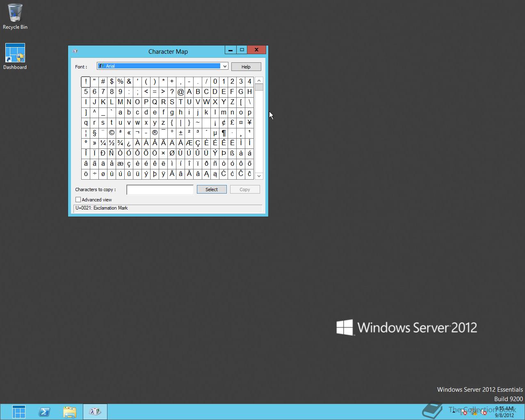Choose the plus-minus ± symbol cell
The width and height of the screenshot is (525, 420).
[180, 133]
